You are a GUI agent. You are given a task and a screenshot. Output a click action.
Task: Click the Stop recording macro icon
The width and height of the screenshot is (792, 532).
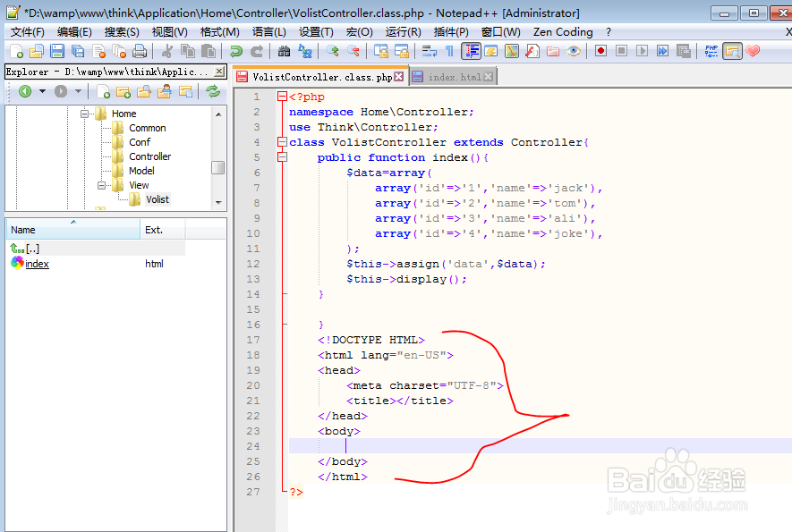[621, 51]
